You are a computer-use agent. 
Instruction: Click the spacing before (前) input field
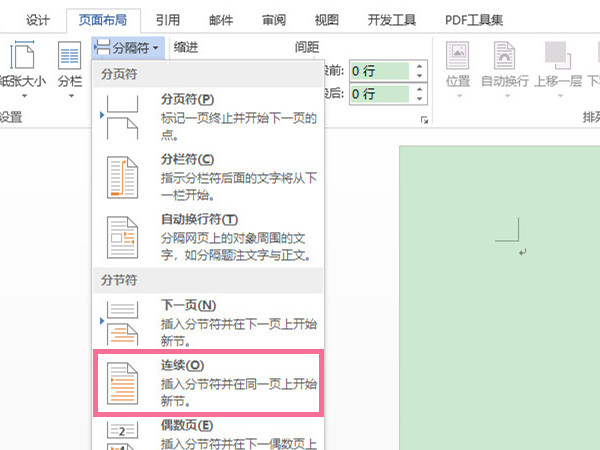pos(380,71)
